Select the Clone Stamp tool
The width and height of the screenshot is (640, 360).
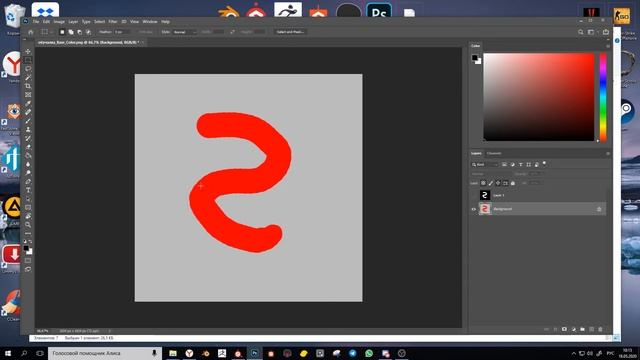point(28,129)
